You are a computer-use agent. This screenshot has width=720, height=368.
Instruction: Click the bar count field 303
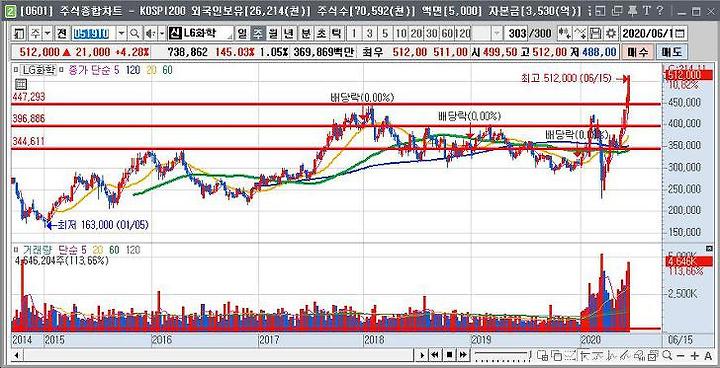coord(517,34)
